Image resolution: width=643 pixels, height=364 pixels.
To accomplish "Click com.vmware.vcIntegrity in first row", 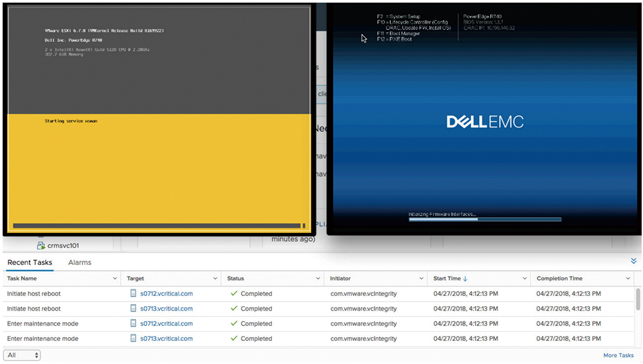I will coord(364,293).
